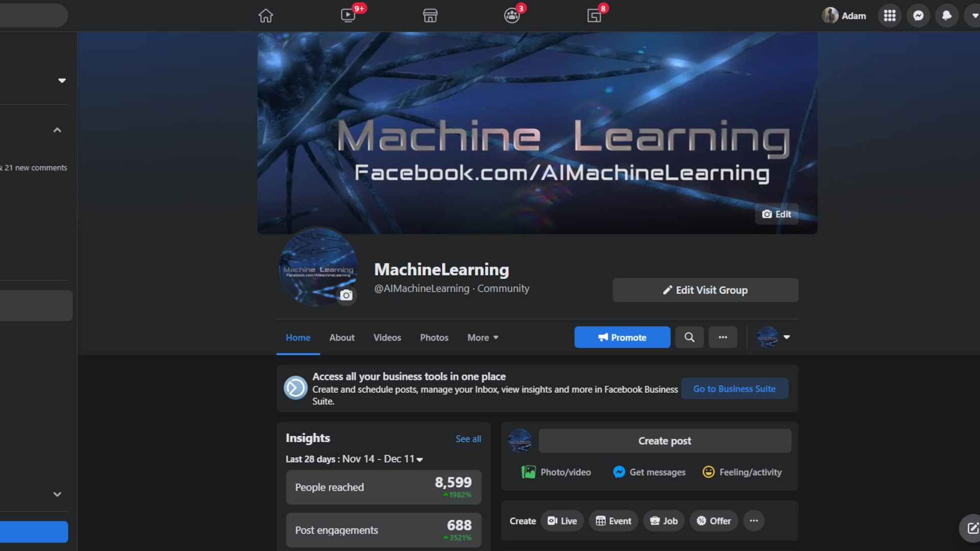
Task: Switch to the Videos tab
Action: click(387, 337)
